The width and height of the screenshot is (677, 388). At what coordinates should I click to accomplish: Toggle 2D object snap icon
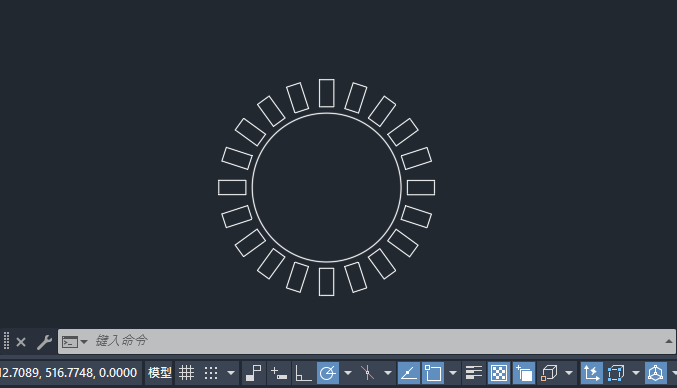point(433,373)
